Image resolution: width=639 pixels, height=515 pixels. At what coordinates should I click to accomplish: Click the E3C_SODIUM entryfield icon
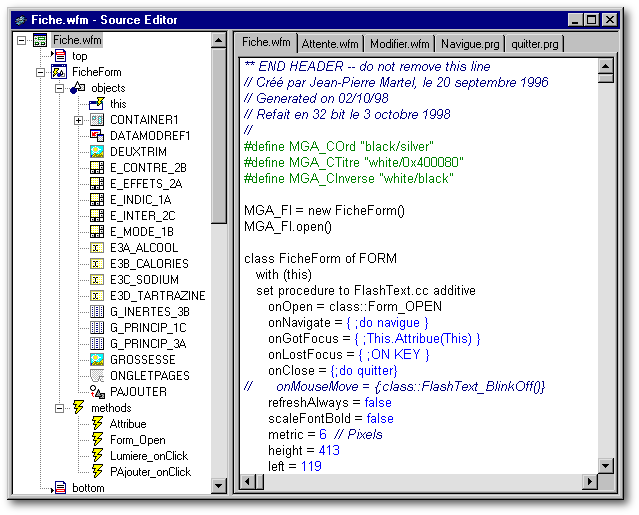tap(97, 280)
